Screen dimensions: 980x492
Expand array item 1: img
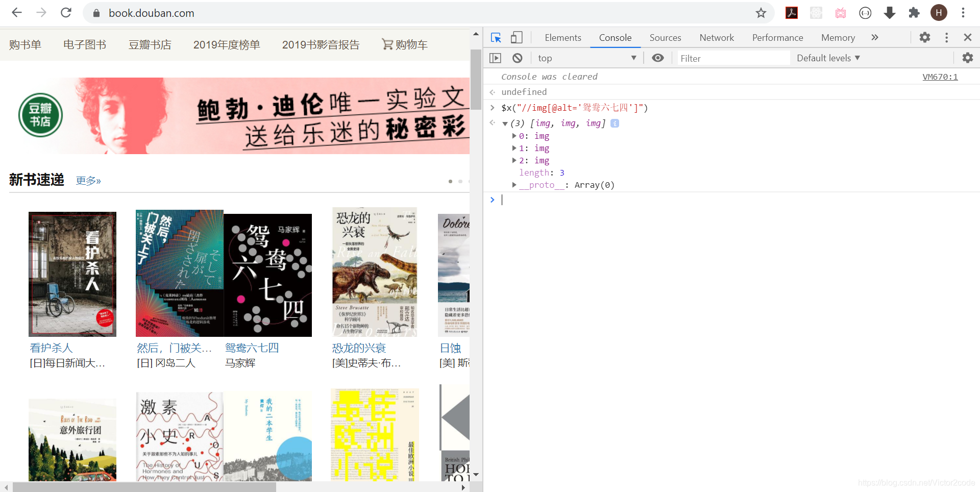pos(514,148)
